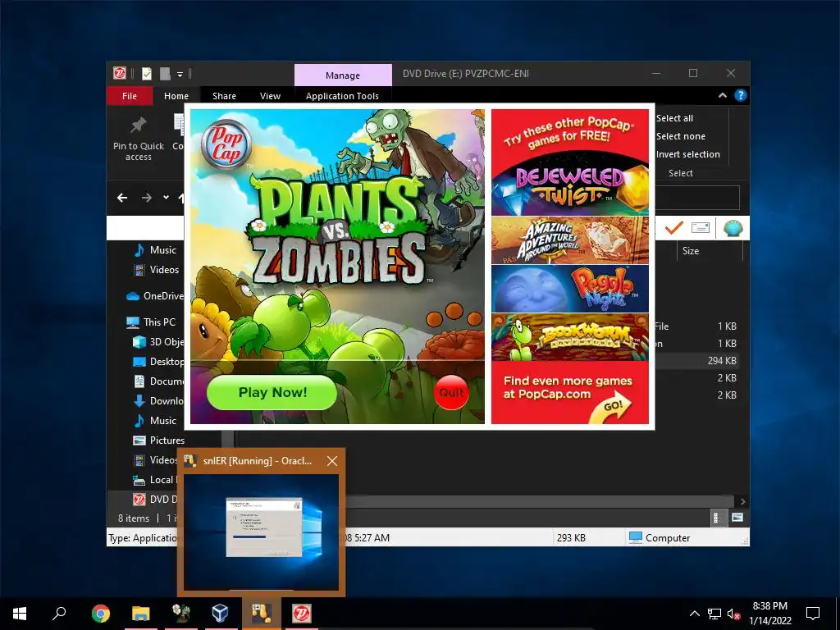Follow the Find even more games link
The width and height of the screenshot is (840, 630).
[570, 393]
